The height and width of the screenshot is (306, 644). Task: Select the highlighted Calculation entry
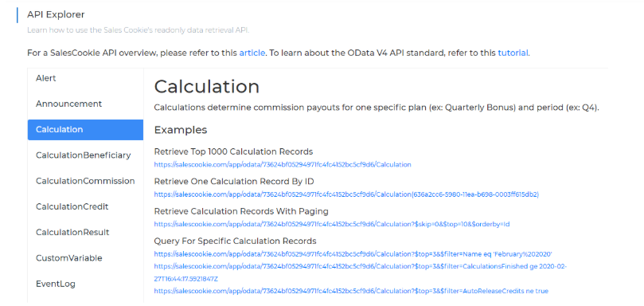pos(85,130)
